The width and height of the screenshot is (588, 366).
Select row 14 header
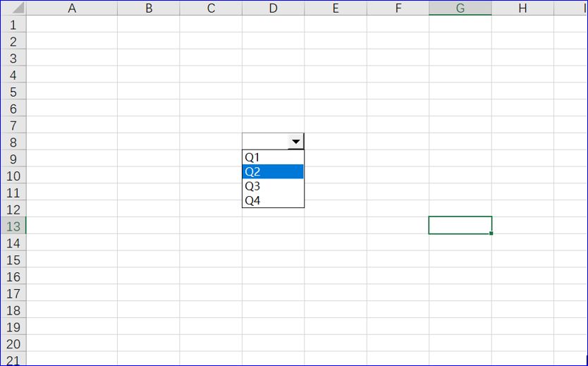coord(13,243)
